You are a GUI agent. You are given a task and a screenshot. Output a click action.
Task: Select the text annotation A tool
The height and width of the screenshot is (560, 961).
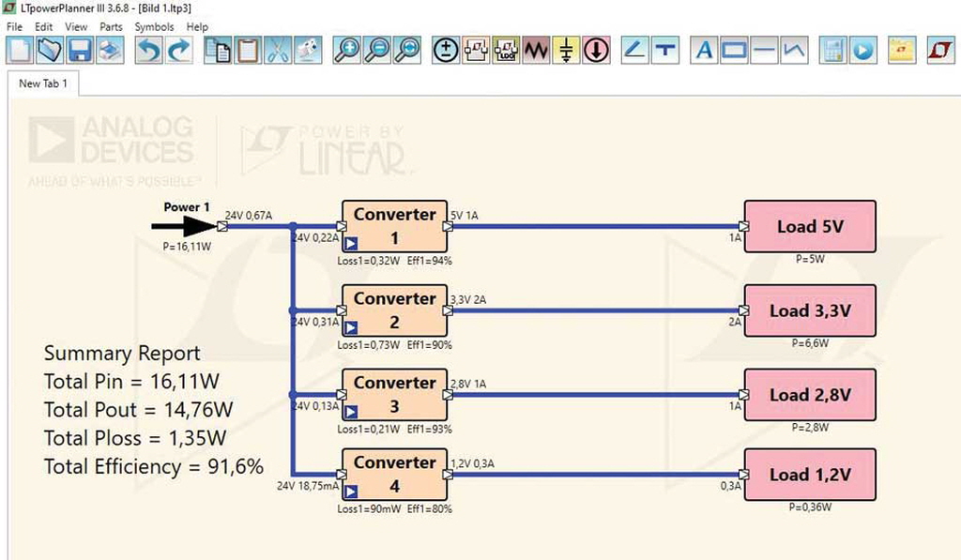tap(704, 51)
